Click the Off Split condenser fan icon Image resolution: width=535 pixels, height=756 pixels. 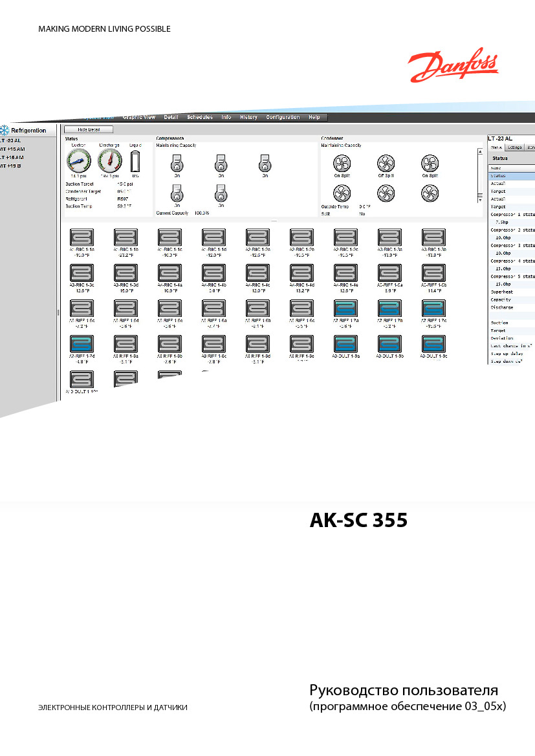(386, 164)
